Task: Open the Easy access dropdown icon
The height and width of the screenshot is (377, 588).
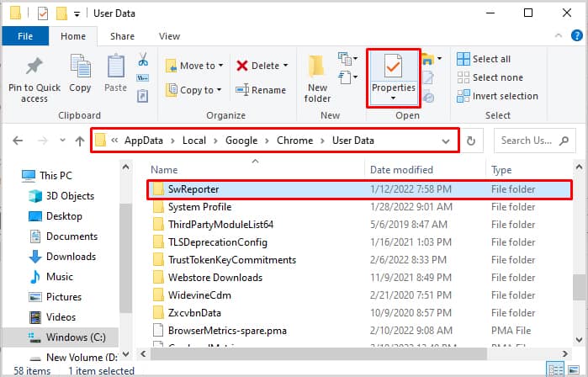Action: coord(347,77)
